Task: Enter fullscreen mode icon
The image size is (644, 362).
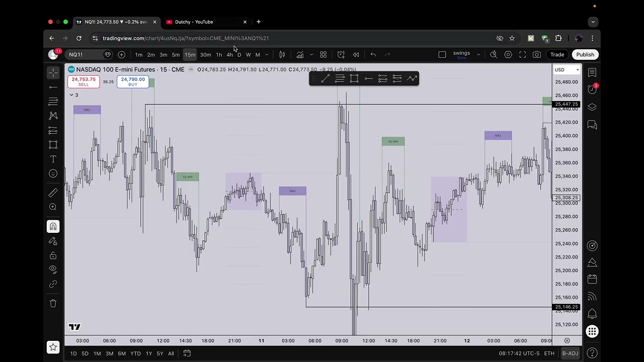Action: click(x=523, y=54)
